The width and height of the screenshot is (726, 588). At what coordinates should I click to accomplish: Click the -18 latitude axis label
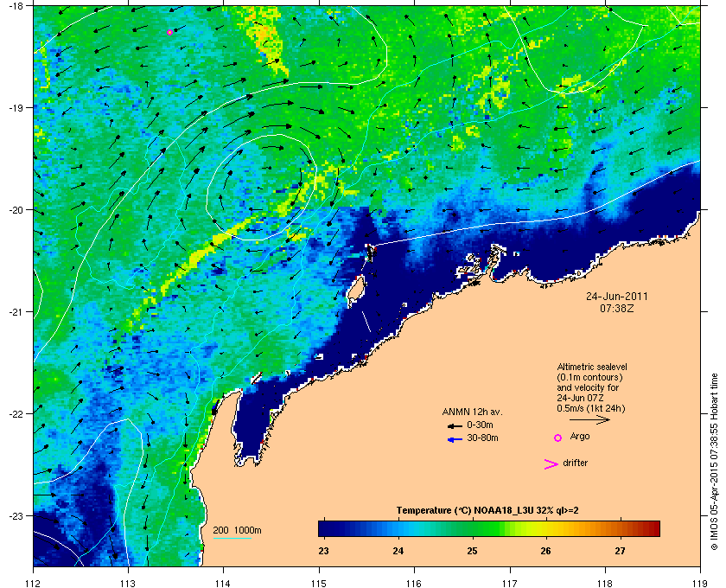[16, 6]
